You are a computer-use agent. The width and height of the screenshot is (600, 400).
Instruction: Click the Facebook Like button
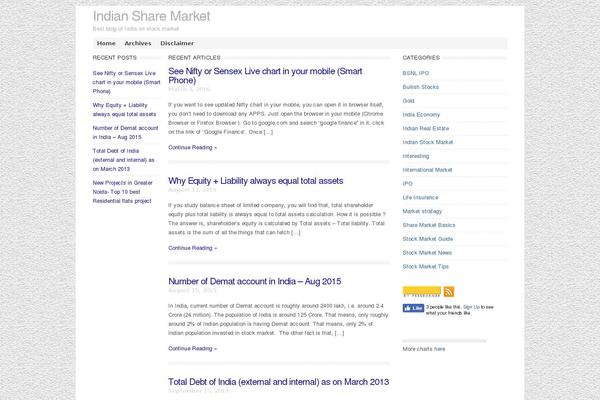413,308
